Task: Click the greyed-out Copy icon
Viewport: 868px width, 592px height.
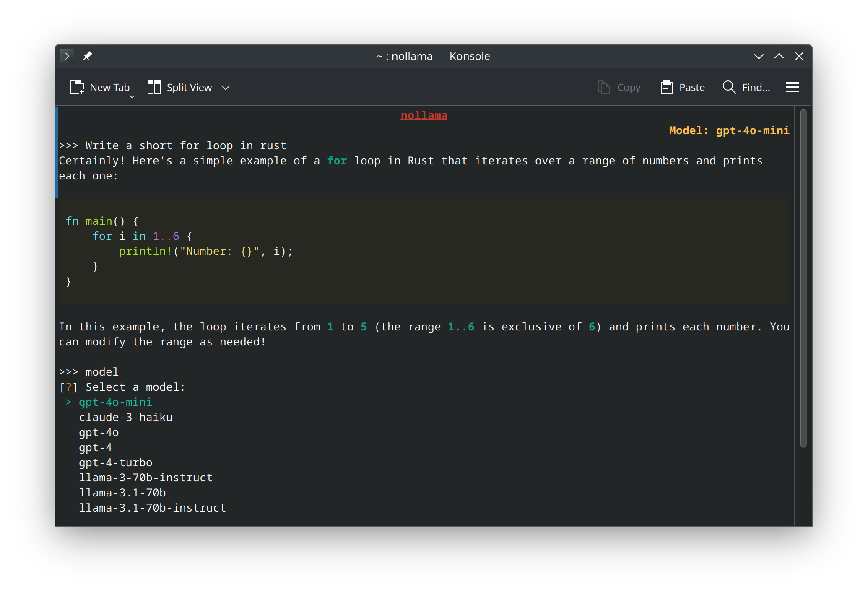Action: (x=603, y=87)
